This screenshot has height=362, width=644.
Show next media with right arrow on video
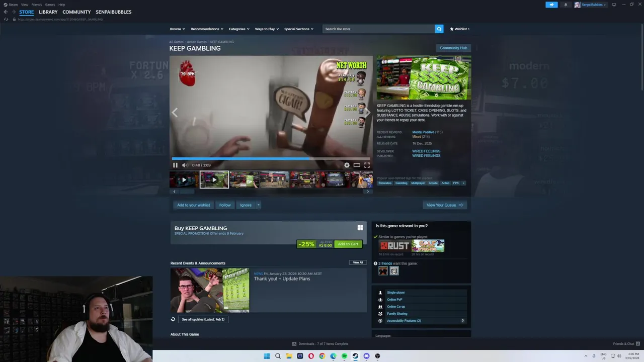click(x=368, y=113)
